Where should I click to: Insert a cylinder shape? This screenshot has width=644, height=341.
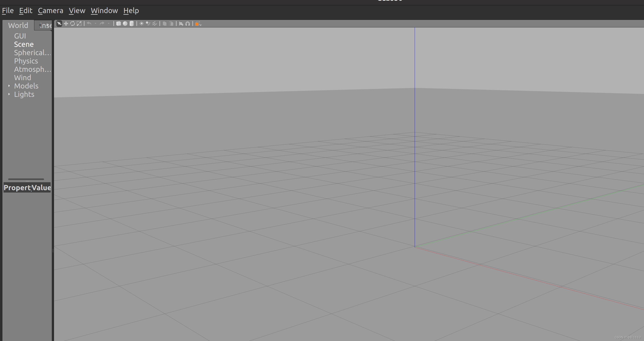click(132, 23)
